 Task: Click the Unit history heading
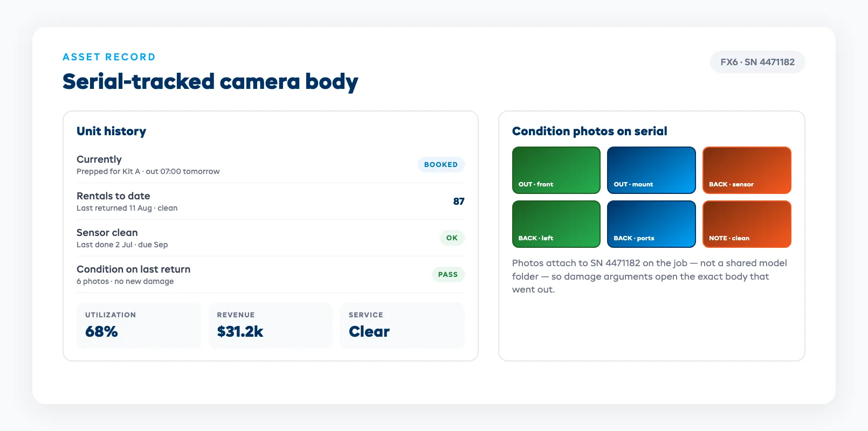[112, 131]
